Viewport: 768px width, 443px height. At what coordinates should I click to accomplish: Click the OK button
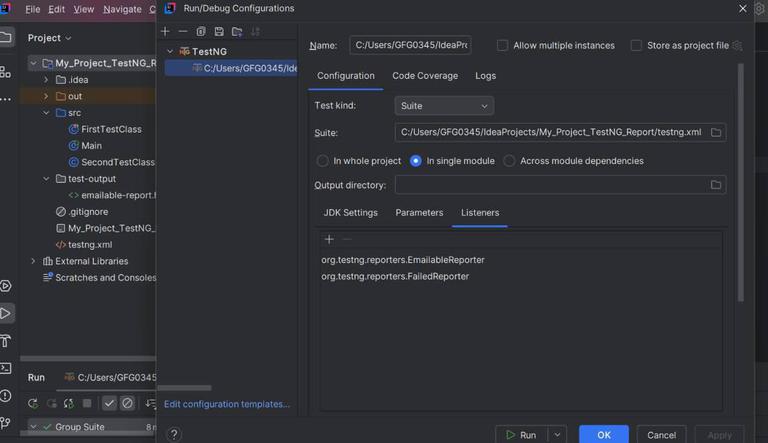(x=603, y=435)
